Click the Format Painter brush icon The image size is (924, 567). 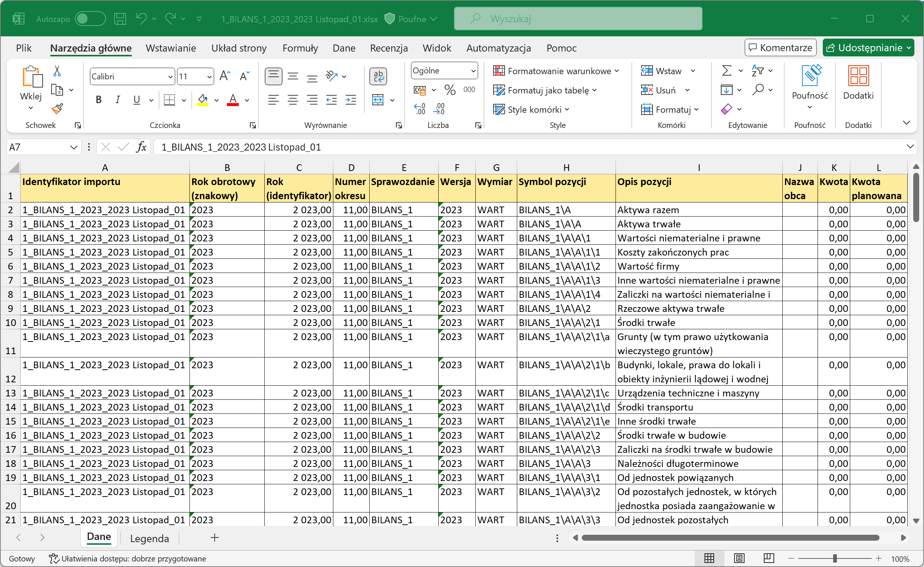(57, 109)
